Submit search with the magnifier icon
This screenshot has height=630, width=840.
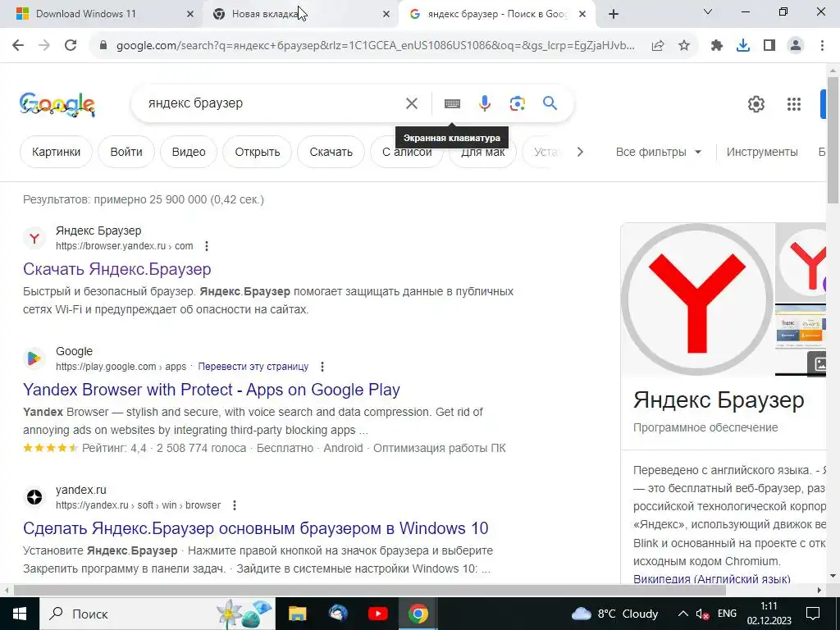550,103
